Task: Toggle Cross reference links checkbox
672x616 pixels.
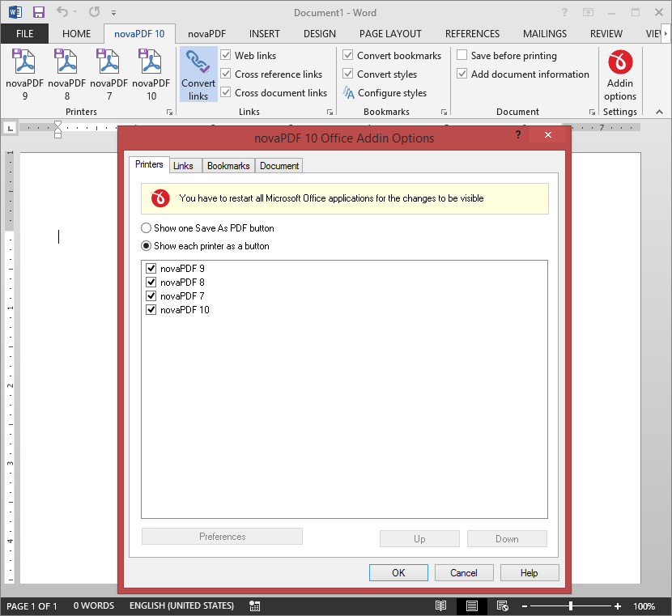Action: (x=226, y=74)
